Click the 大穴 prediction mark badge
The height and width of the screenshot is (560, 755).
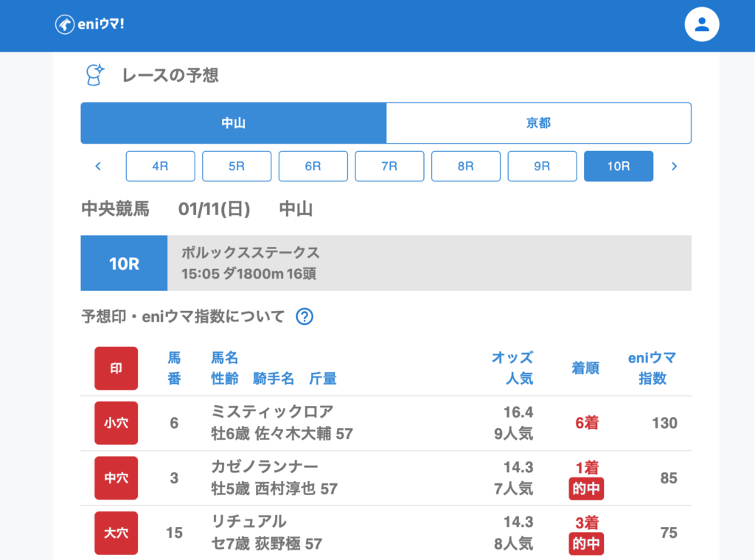click(x=116, y=533)
